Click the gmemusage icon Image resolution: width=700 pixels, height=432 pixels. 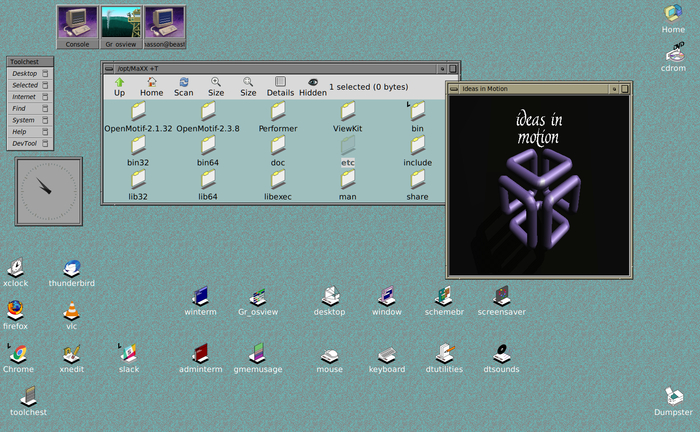258,353
